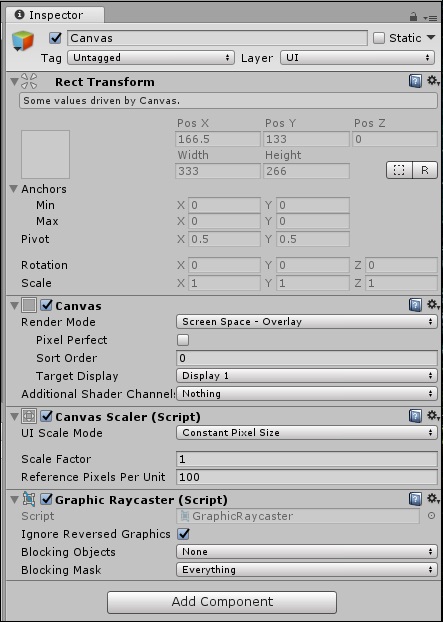This screenshot has width=443, height=622.
Task: Open the Layer dropdown
Action: click(x=357, y=58)
